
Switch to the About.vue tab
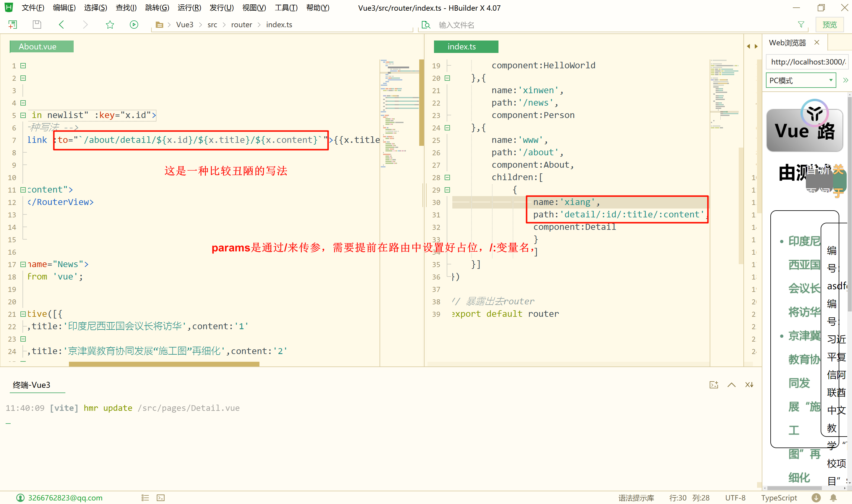coord(41,46)
